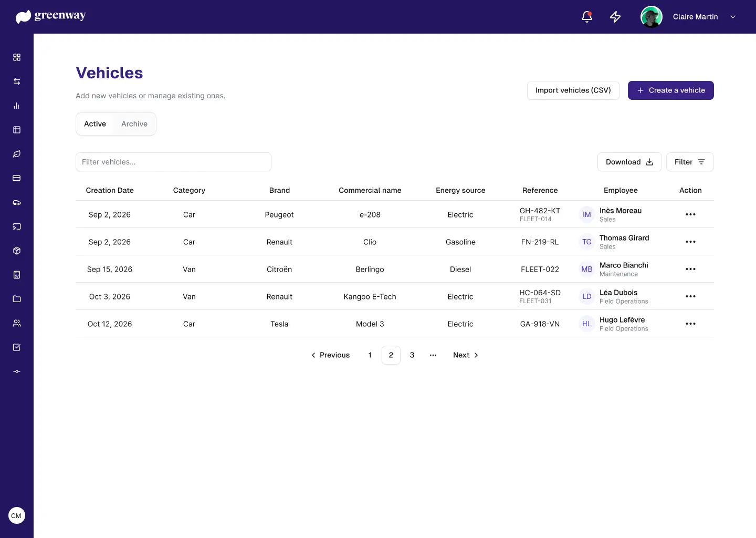
Task: Click the commit node sidebar icon
Action: click(x=17, y=371)
